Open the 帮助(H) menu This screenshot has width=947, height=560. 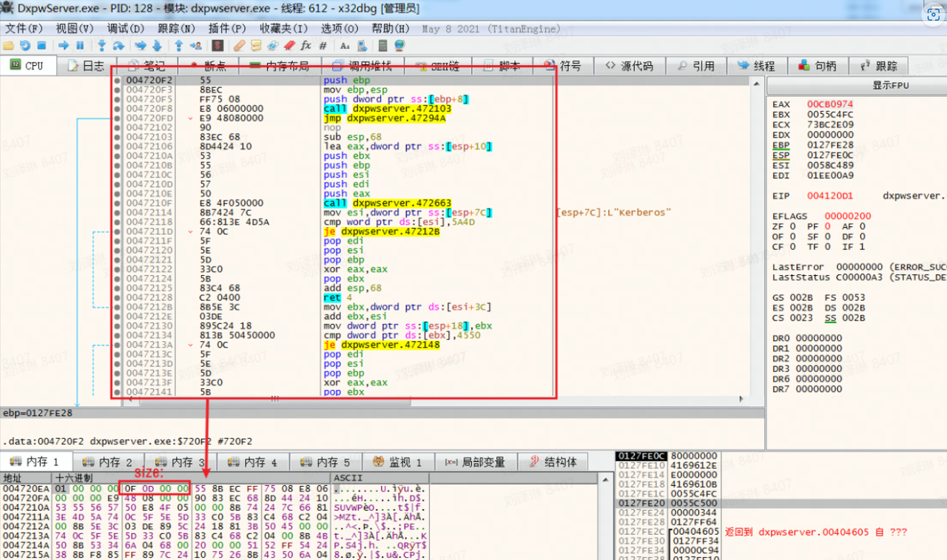(x=390, y=29)
